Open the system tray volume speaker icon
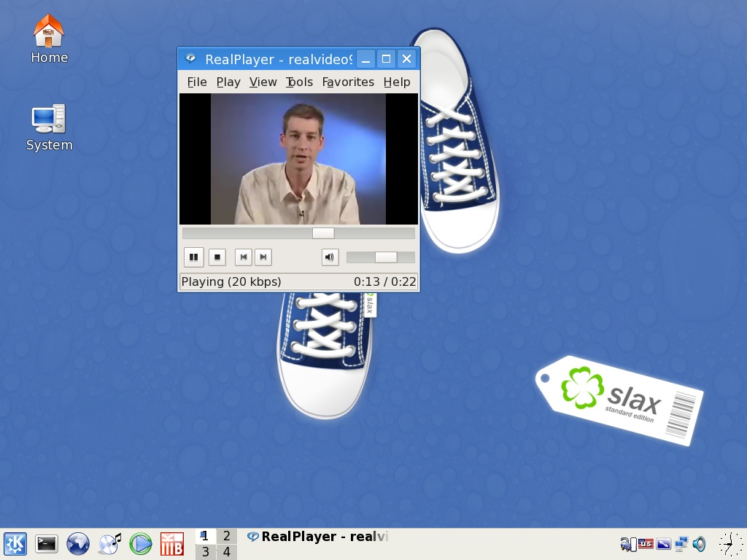This screenshot has height=560, width=747. (700, 544)
